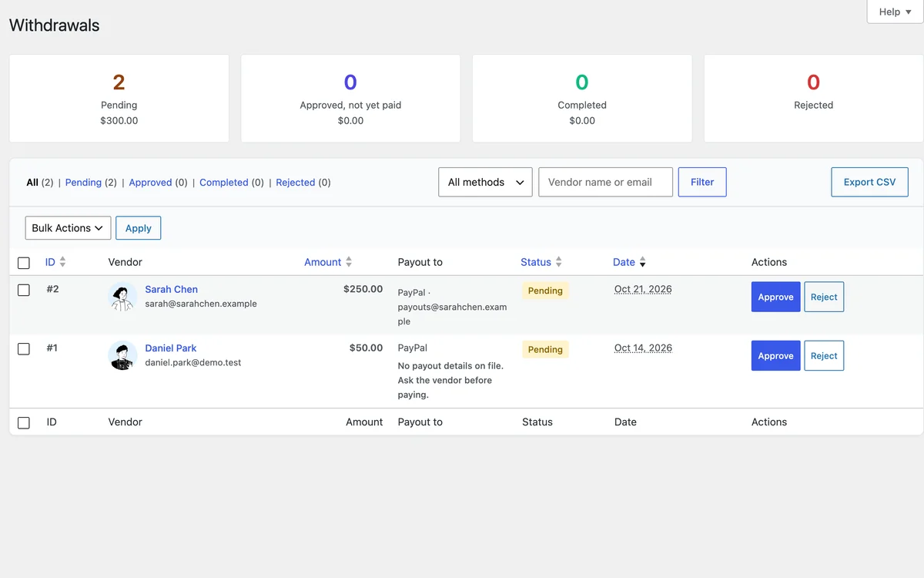Screen dimensions: 924x578
Task: Tick the select-all checkbox in table footer
Action: tap(24, 422)
